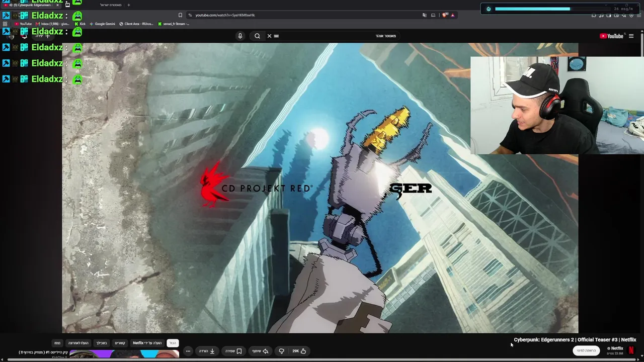Open the Gmail Inbox bookmark

53,24
